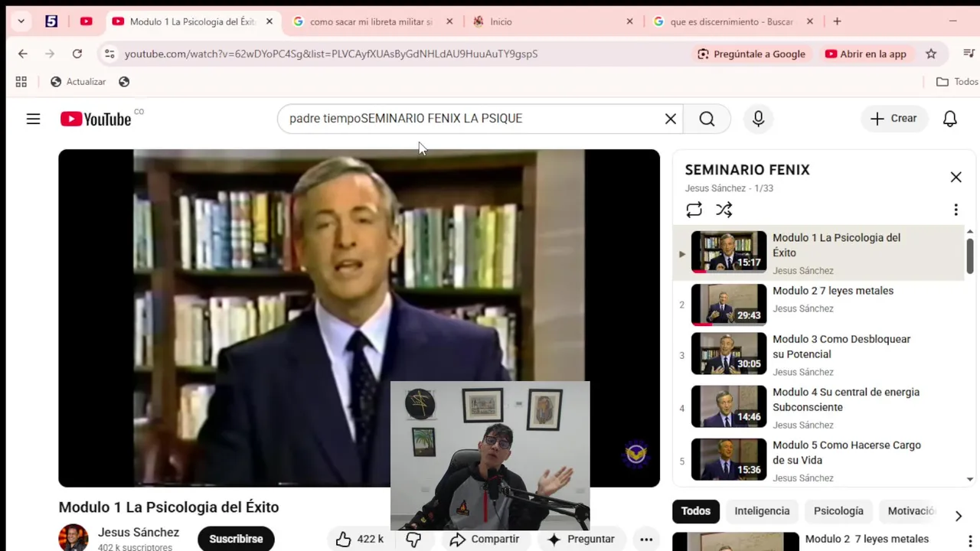The width and height of the screenshot is (980, 551).
Task: Select the Todos filter chip
Action: [x=696, y=511]
